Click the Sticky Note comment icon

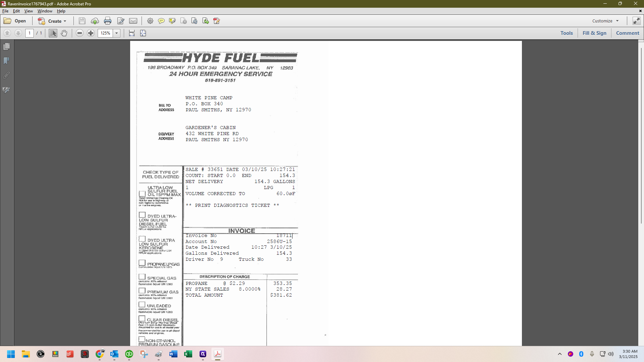coord(161,21)
